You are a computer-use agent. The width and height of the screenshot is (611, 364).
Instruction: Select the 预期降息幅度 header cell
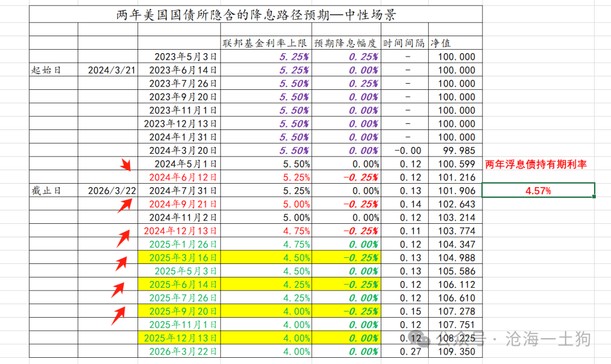pos(346,43)
